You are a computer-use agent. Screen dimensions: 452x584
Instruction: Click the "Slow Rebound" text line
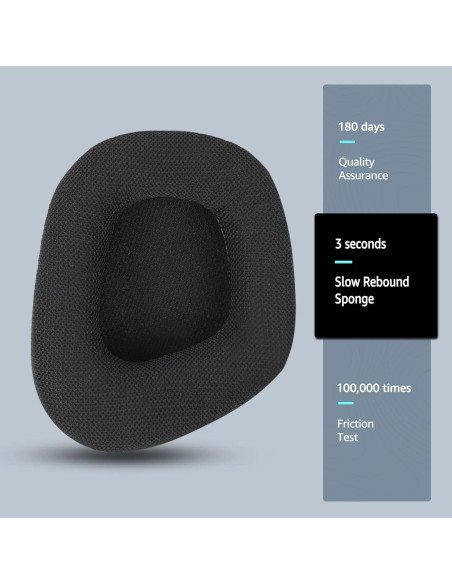click(372, 282)
